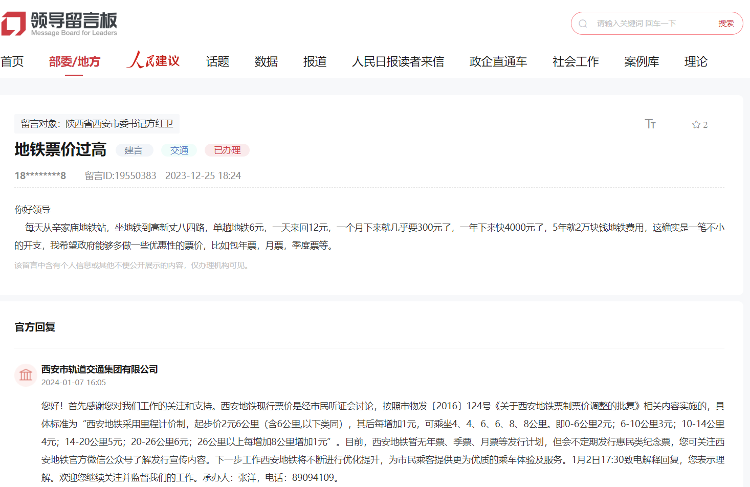Screen dimensions: 750x487
Task: Click the 理论 navigation item
Action: click(696, 62)
